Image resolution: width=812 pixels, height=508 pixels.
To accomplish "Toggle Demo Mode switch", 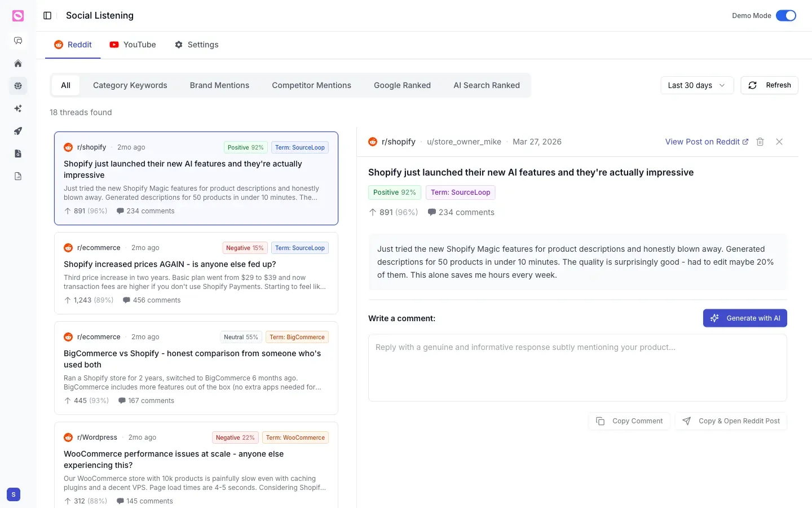I will [786, 16].
